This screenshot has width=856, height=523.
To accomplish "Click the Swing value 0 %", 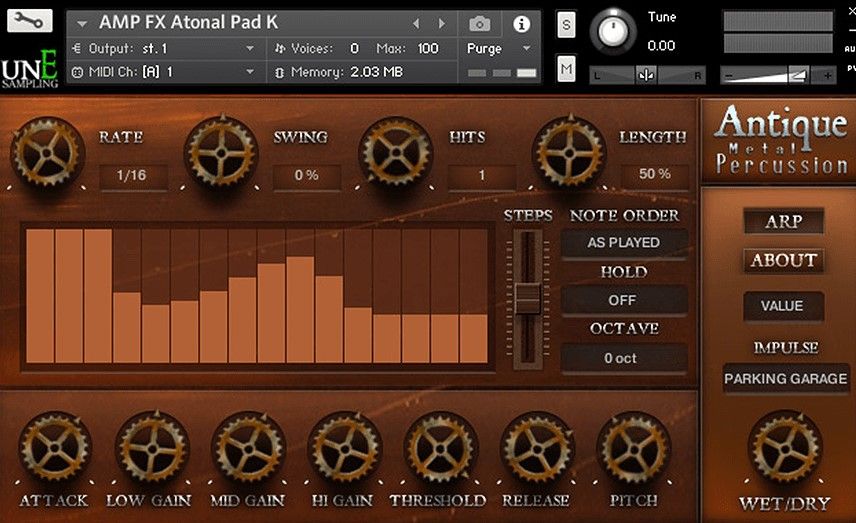I will [x=306, y=175].
